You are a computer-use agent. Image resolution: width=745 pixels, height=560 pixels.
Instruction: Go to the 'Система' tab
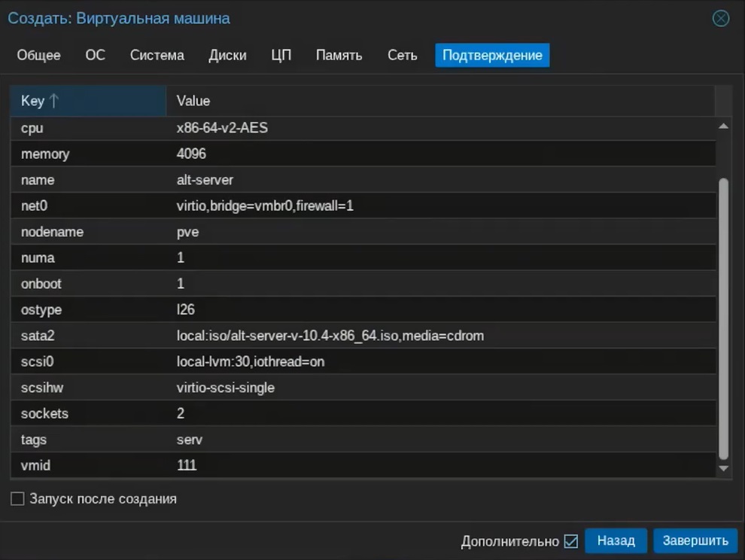(157, 55)
